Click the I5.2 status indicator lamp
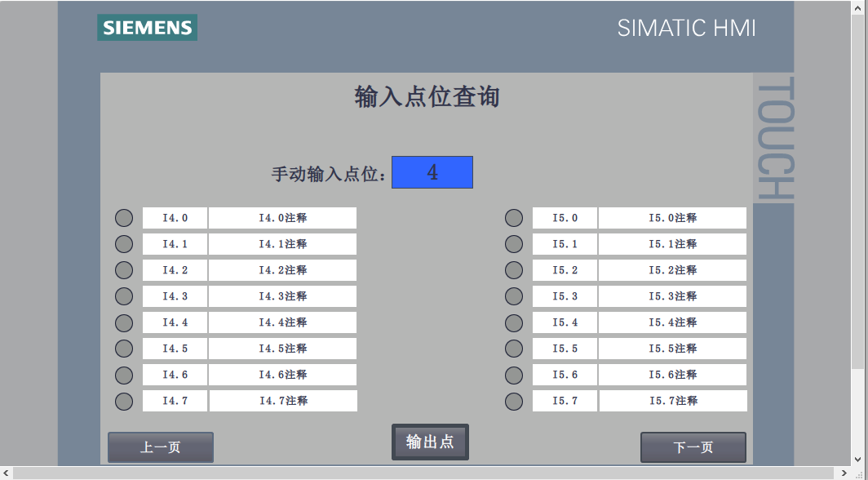The image size is (868, 480). click(x=513, y=270)
